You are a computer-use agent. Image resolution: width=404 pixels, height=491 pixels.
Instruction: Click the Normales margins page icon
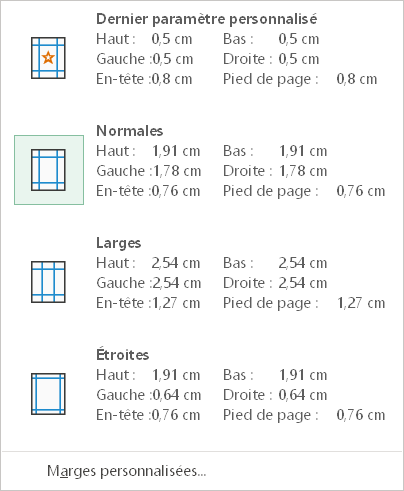48,170
